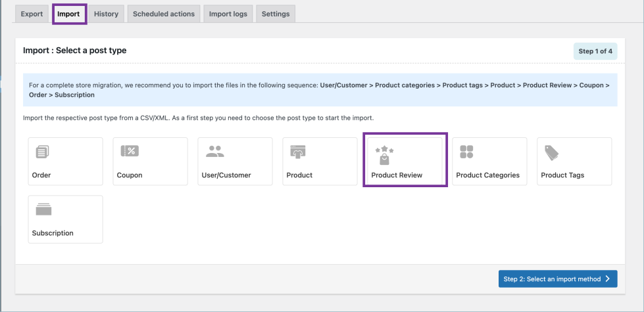Select the Product Categories grid icon

click(467, 152)
